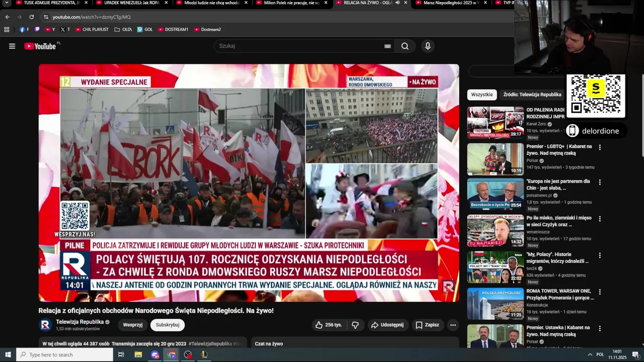Open the League of Legends taskbar icon
Screen dimensions: 644x362
[x=204, y=355]
